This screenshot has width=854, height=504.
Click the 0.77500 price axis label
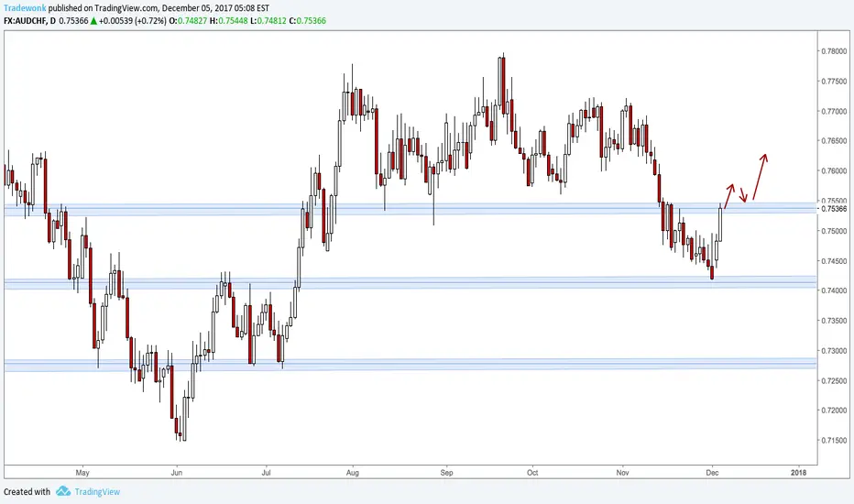coord(834,82)
